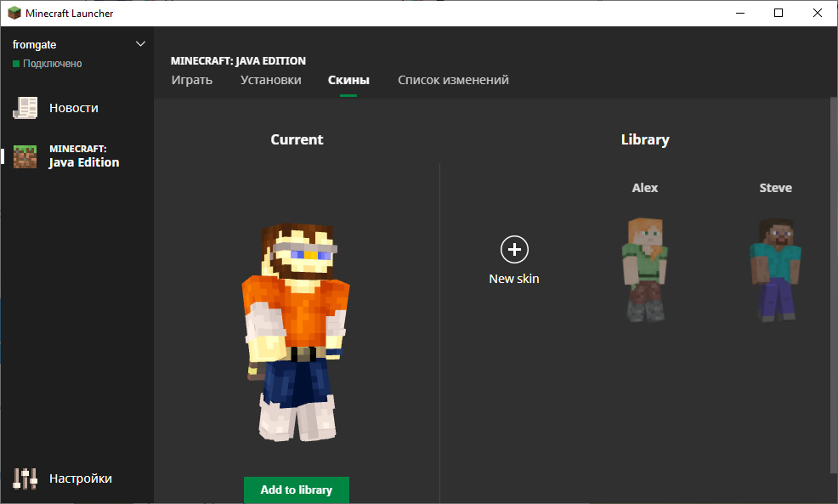Click the Java Edition grass block icon
838x504 pixels.
pyautogui.click(x=25, y=156)
